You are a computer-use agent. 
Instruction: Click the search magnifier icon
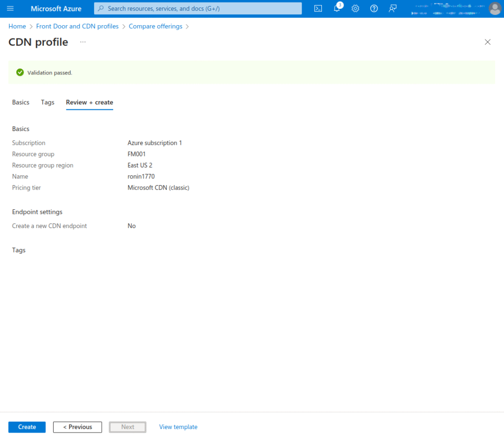tap(101, 8)
